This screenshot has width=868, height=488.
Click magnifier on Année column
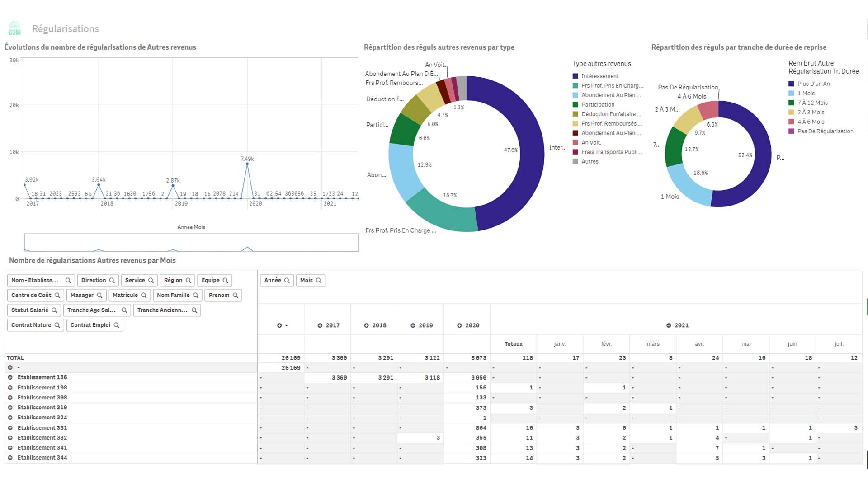(287, 281)
